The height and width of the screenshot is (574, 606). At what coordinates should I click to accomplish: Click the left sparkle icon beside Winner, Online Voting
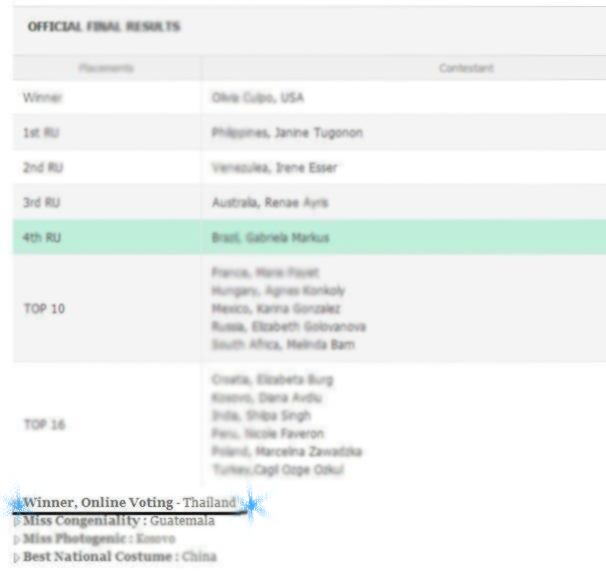point(15,502)
